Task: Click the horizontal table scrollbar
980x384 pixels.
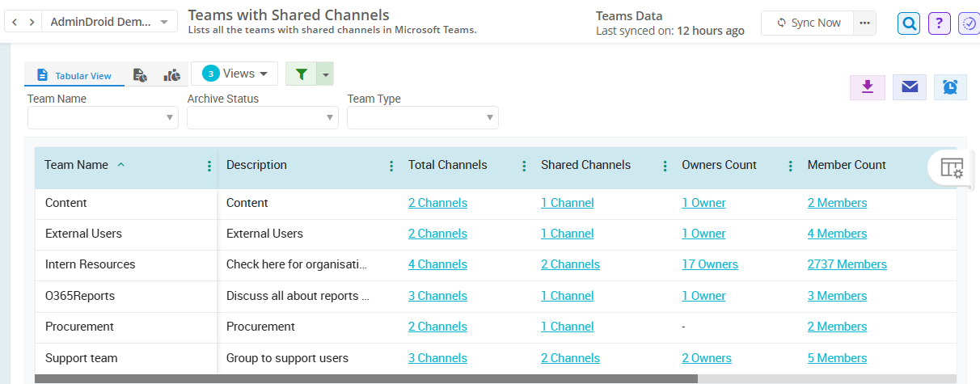Action: pyautogui.click(x=365, y=378)
